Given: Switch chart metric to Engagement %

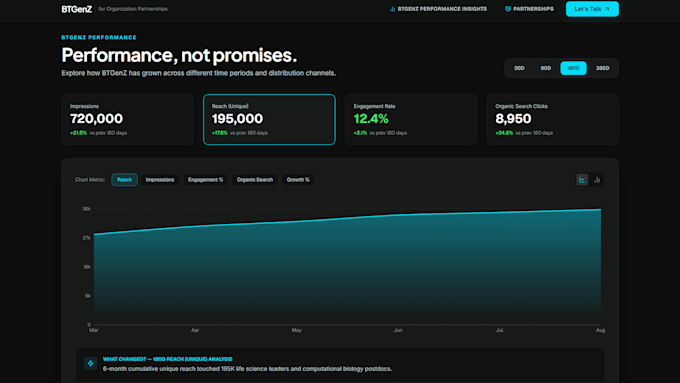Looking at the screenshot, I should [x=206, y=180].
